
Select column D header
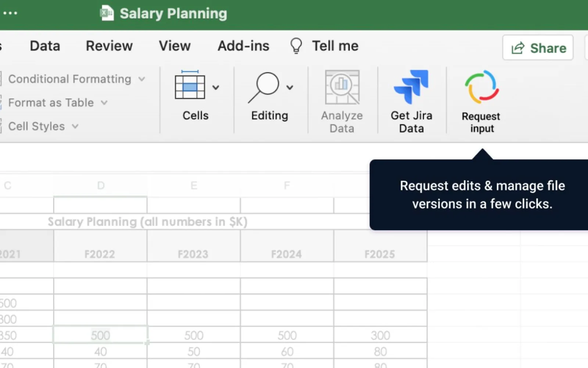pyautogui.click(x=100, y=185)
